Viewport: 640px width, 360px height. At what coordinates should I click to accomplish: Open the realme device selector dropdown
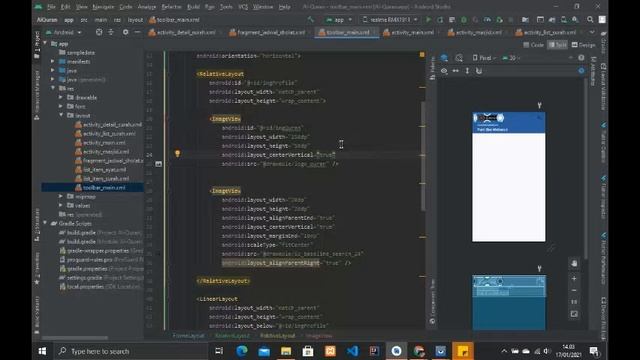coord(390,20)
